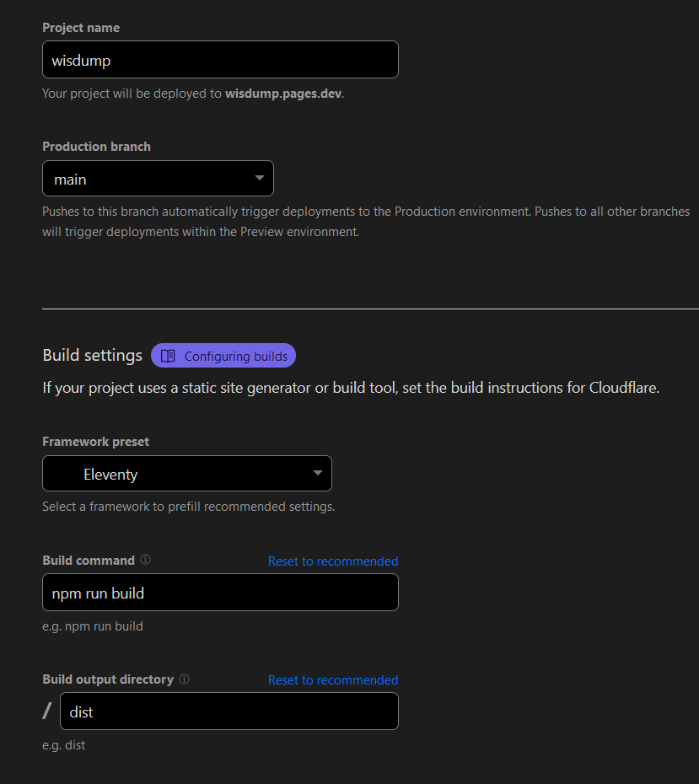
Task: Click the example text e.g. npm run build
Action: pos(92,626)
